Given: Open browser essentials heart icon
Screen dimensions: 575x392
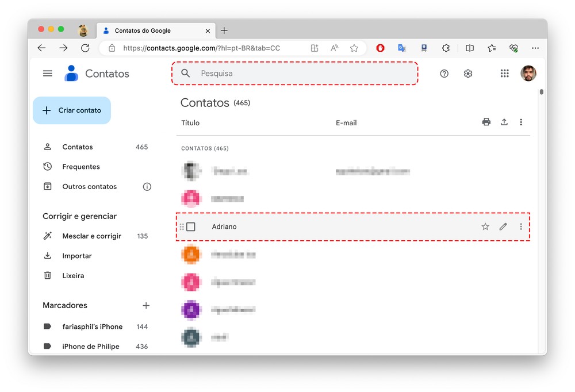Looking at the screenshot, I should pyautogui.click(x=513, y=48).
